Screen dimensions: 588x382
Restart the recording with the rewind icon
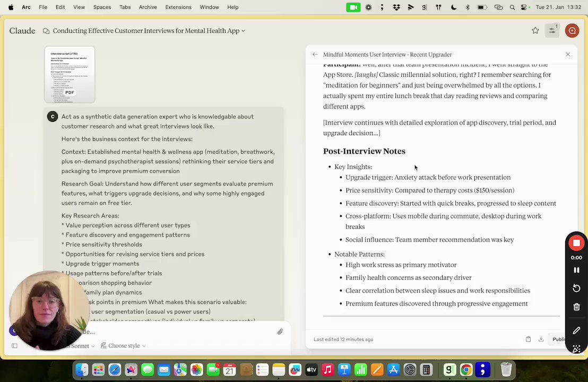point(576,288)
